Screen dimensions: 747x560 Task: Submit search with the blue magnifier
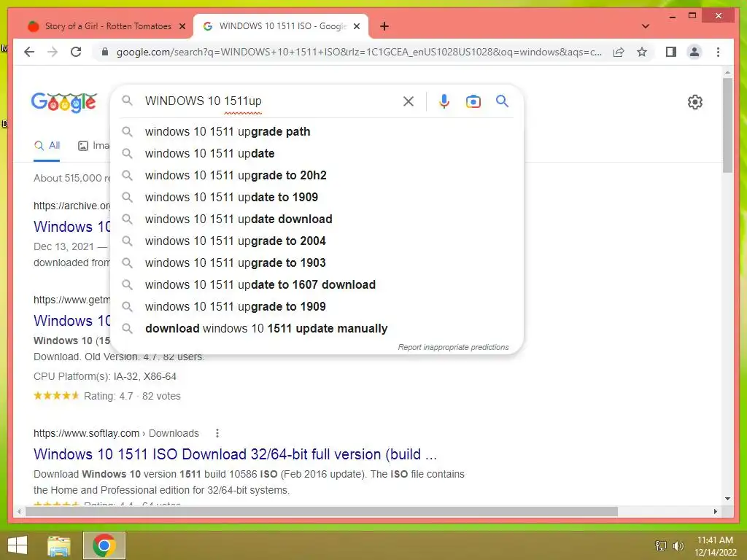[502, 101]
